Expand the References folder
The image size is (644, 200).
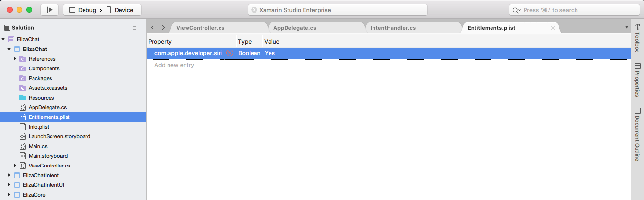(15, 59)
